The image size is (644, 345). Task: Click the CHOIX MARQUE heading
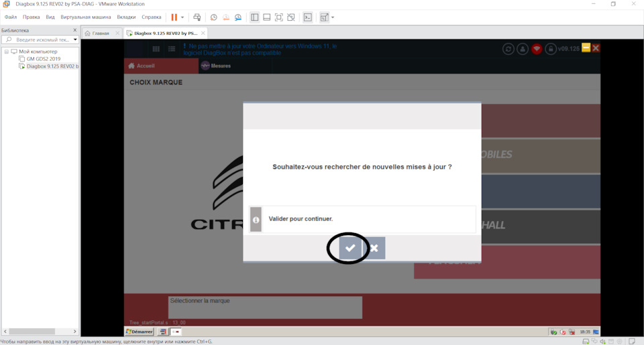tap(156, 82)
